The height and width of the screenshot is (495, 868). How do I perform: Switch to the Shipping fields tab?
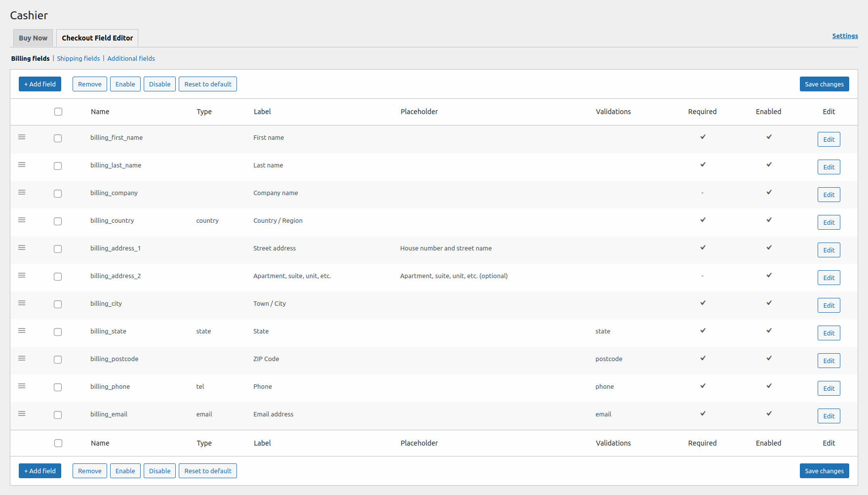tap(78, 58)
